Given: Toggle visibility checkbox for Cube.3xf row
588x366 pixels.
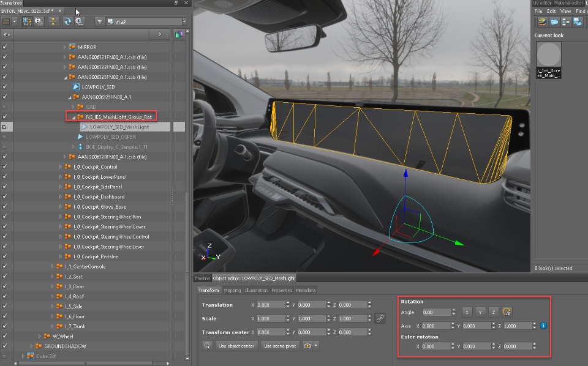Looking at the screenshot, I should [x=4, y=356].
